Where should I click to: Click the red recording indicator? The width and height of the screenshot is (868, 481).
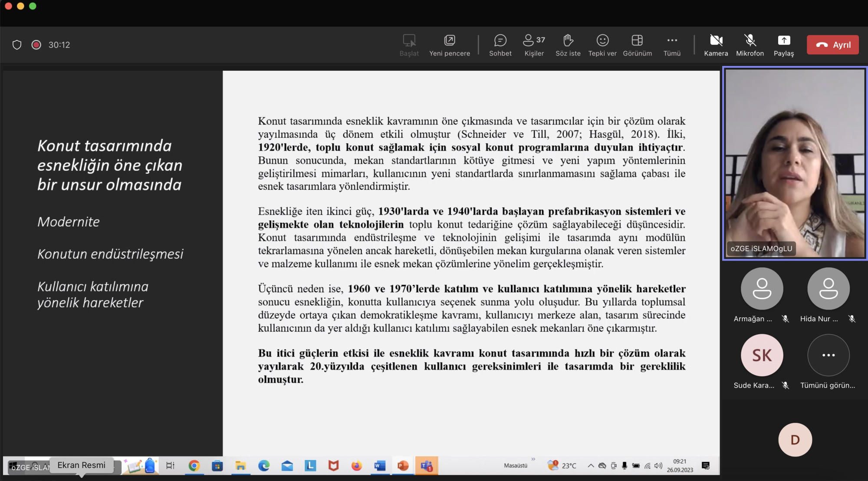36,45
